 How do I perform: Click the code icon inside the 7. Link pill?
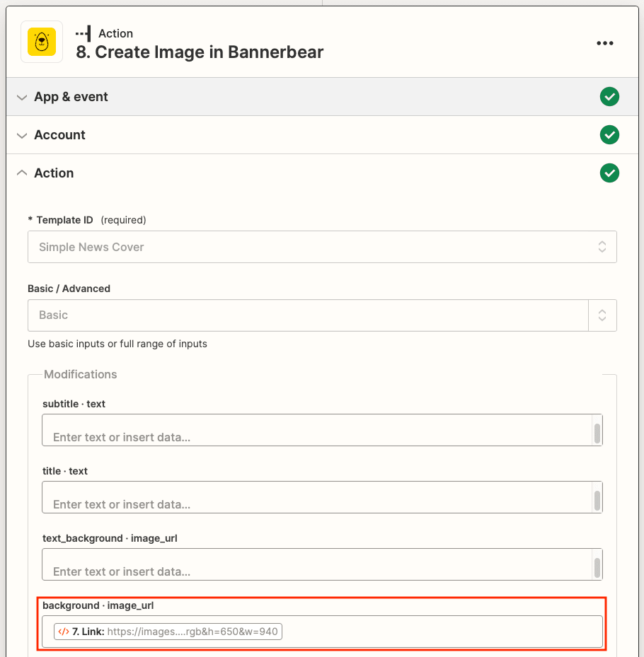pos(62,631)
